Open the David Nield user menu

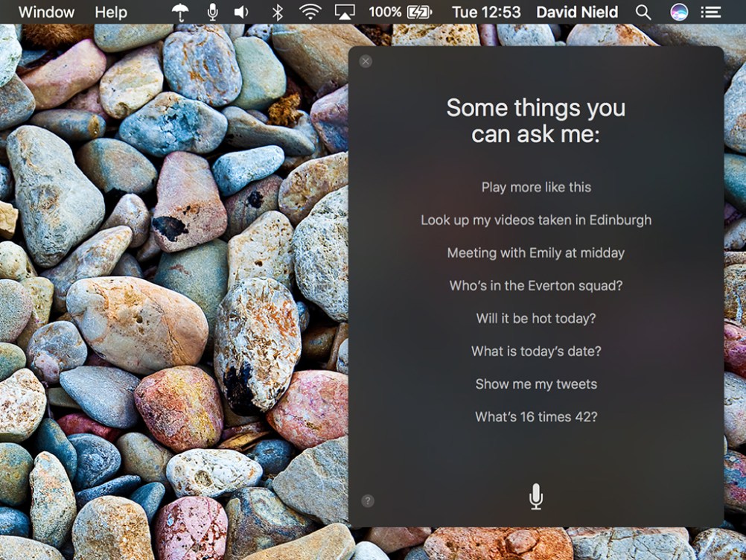click(577, 12)
